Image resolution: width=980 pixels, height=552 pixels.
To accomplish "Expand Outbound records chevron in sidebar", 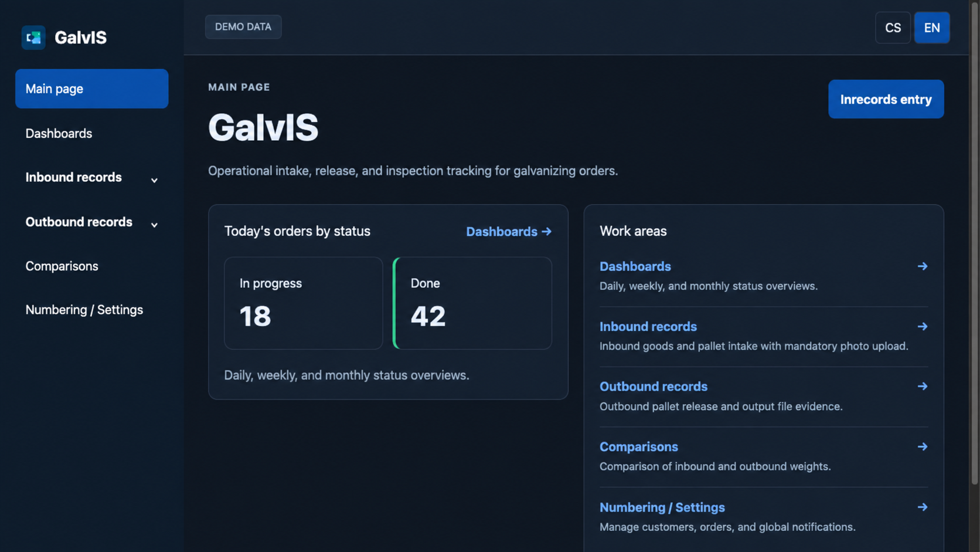I will (154, 225).
